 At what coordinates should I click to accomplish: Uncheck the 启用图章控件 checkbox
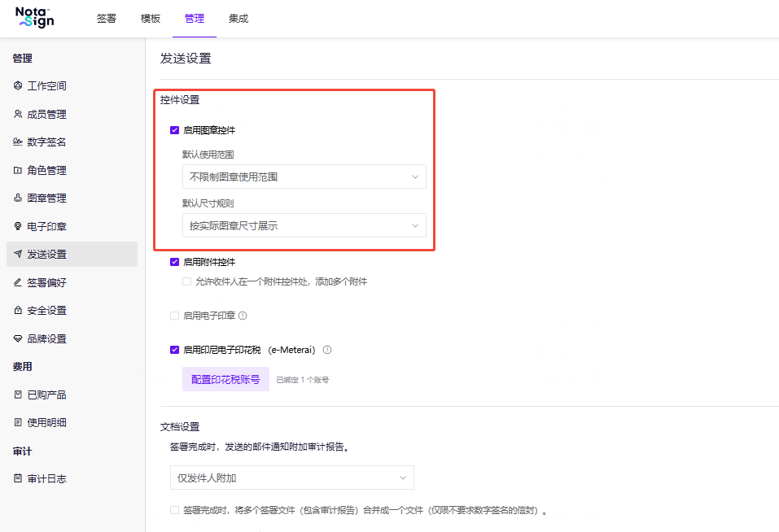[x=174, y=130]
